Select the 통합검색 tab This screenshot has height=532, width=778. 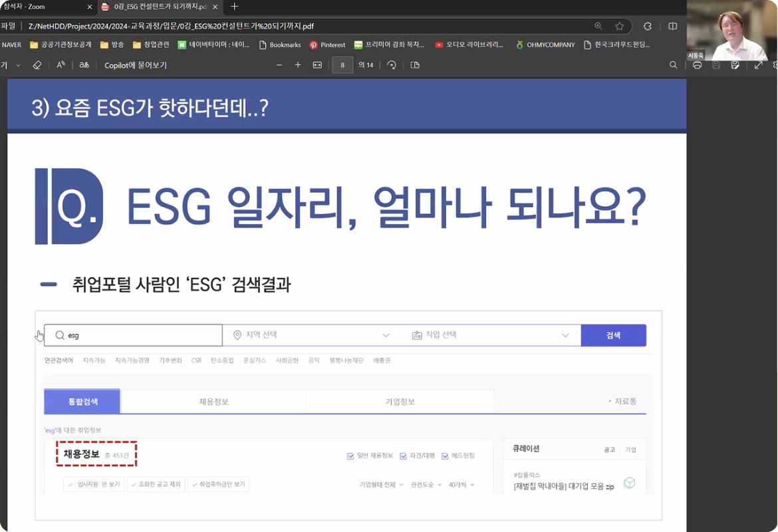(82, 402)
